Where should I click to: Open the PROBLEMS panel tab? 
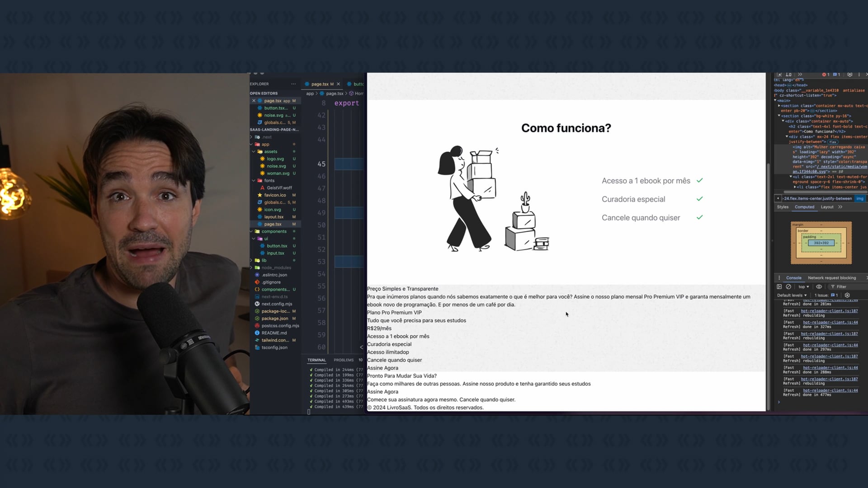pyautogui.click(x=344, y=360)
